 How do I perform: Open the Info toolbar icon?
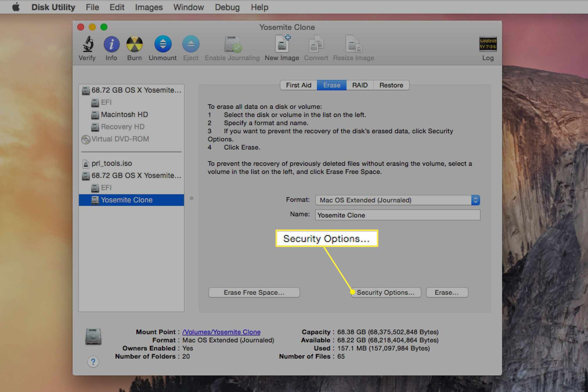(111, 44)
